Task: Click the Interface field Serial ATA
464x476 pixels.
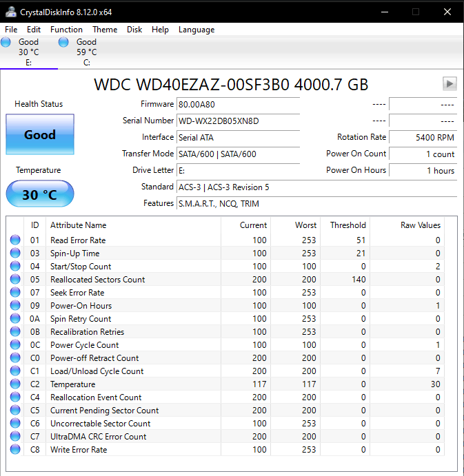Action: 239,138
